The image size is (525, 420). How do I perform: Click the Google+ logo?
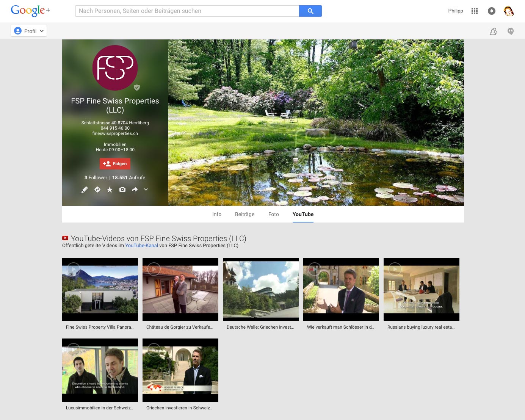pos(30,11)
